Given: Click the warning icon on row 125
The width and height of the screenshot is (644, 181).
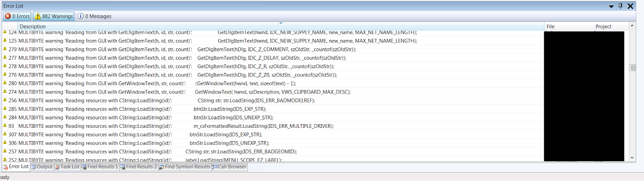Looking at the screenshot, I should coord(5,40).
